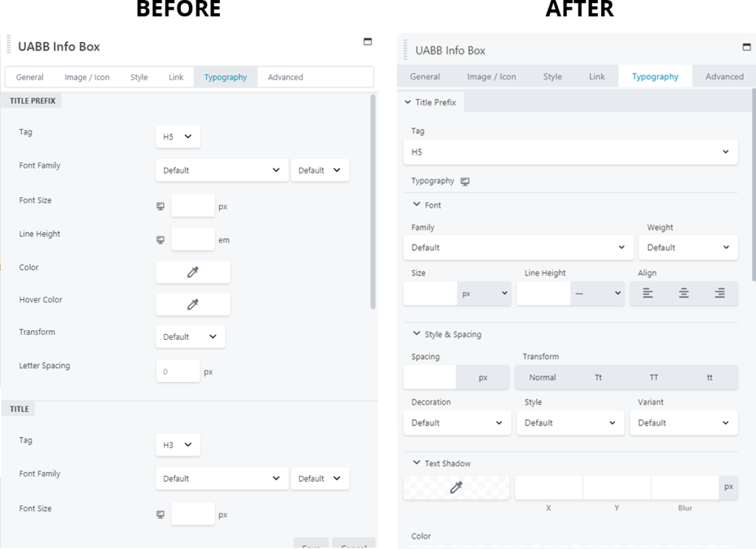Screen dimensions: 756x549
Task: Choose uppercase TT transform option
Action: coord(653,378)
